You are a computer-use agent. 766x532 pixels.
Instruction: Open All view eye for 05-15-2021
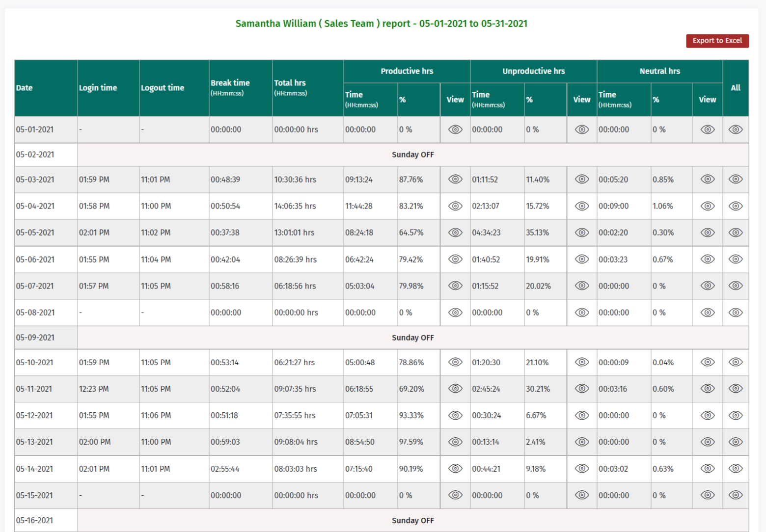(736, 495)
